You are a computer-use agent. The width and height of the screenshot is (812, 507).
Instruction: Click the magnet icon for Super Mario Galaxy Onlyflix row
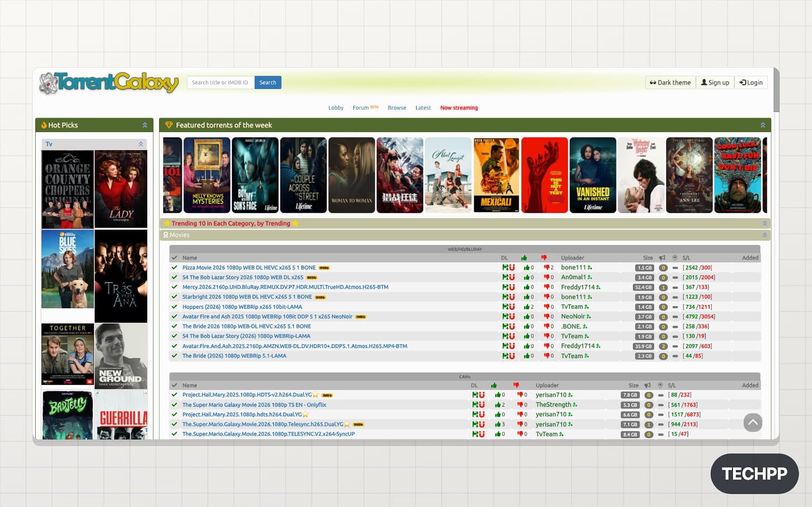click(x=482, y=405)
